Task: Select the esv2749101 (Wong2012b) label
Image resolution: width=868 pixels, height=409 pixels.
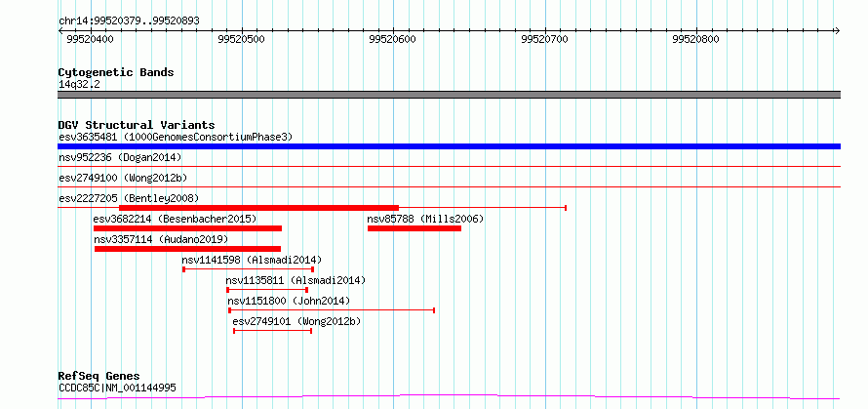Action: pos(296,321)
